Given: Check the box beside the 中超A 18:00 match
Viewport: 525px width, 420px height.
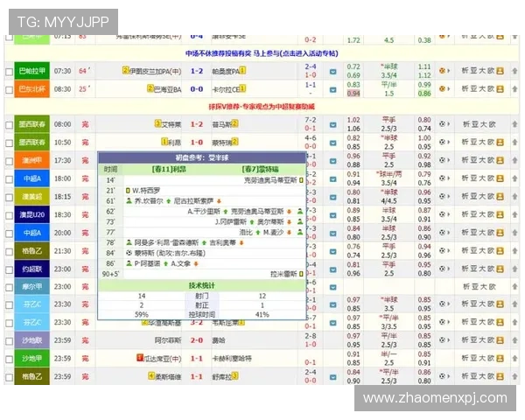Looking at the screenshot, I should 10,179.
